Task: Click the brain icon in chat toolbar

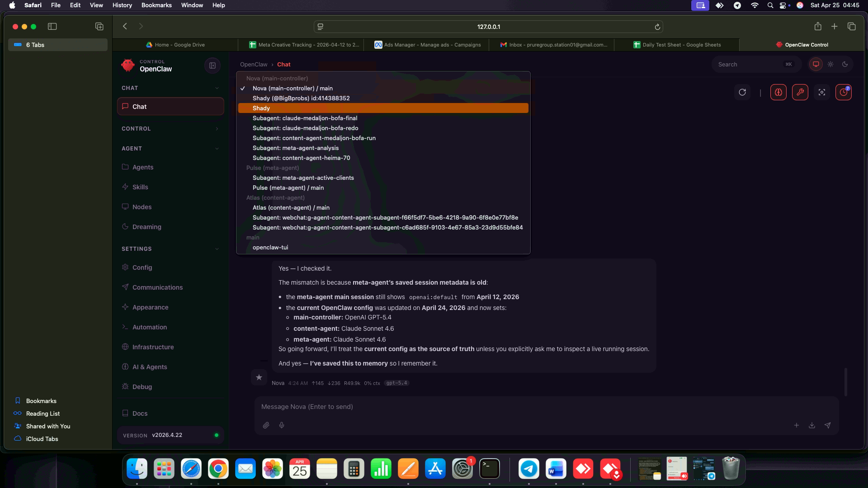Action: 778,92
